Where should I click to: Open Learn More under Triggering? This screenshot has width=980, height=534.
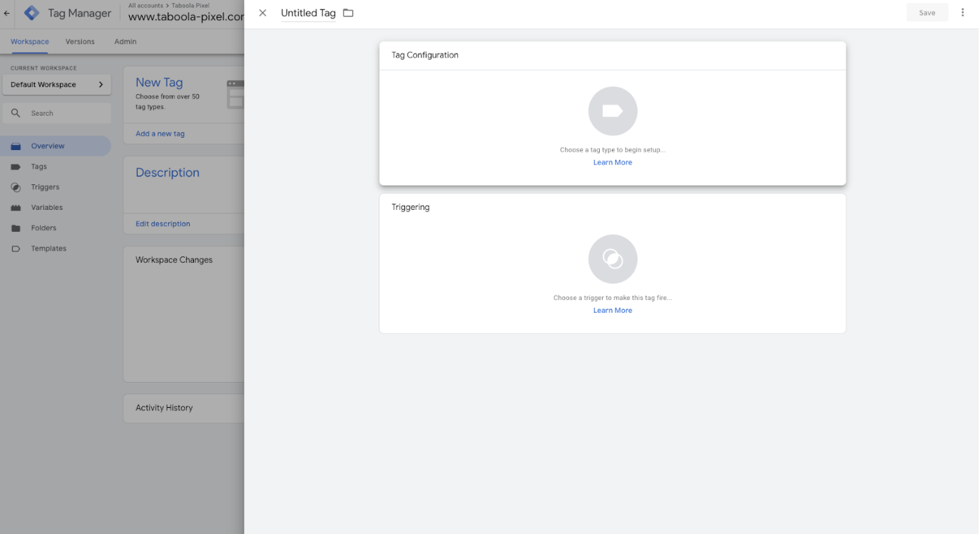coord(613,311)
